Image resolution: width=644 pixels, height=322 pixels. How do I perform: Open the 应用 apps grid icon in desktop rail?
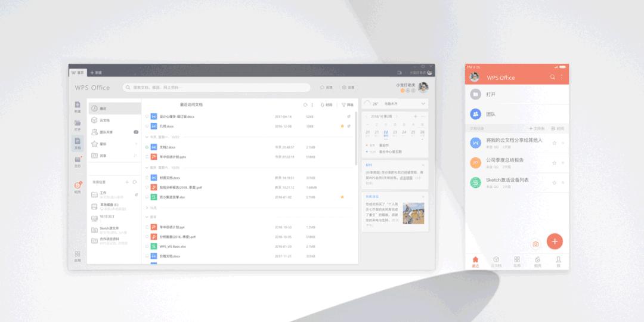coord(78,254)
